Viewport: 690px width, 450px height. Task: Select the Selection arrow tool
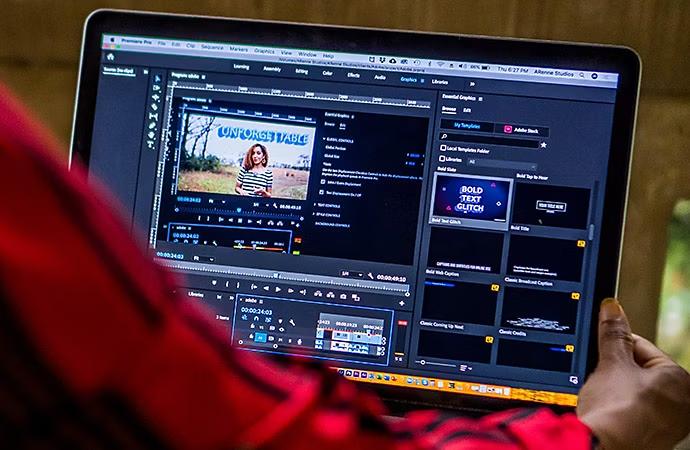pos(158,79)
